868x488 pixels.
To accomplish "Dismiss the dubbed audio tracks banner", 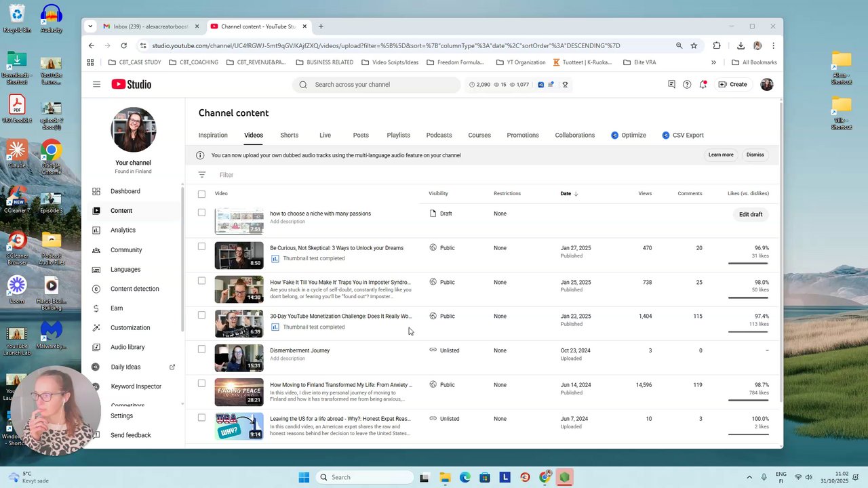I will click(755, 155).
